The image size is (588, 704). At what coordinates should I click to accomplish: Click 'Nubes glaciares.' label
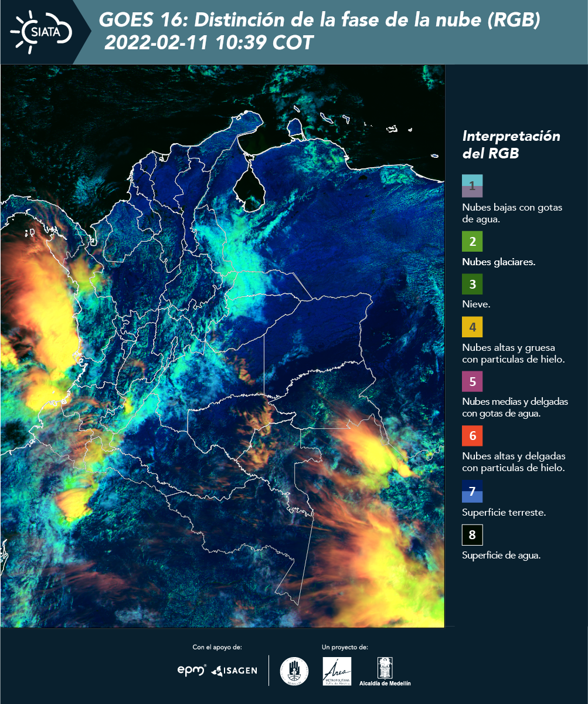[x=498, y=262]
